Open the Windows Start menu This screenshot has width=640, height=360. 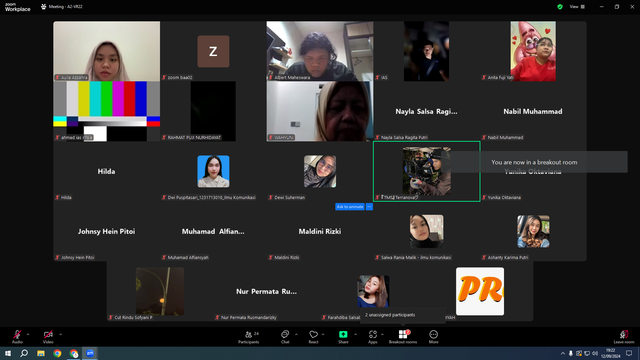(8, 353)
